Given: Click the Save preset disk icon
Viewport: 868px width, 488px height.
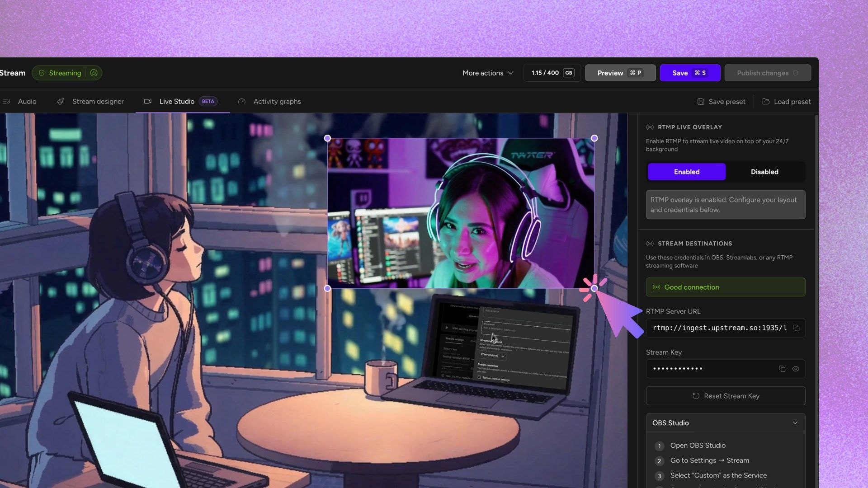Looking at the screenshot, I should point(700,101).
